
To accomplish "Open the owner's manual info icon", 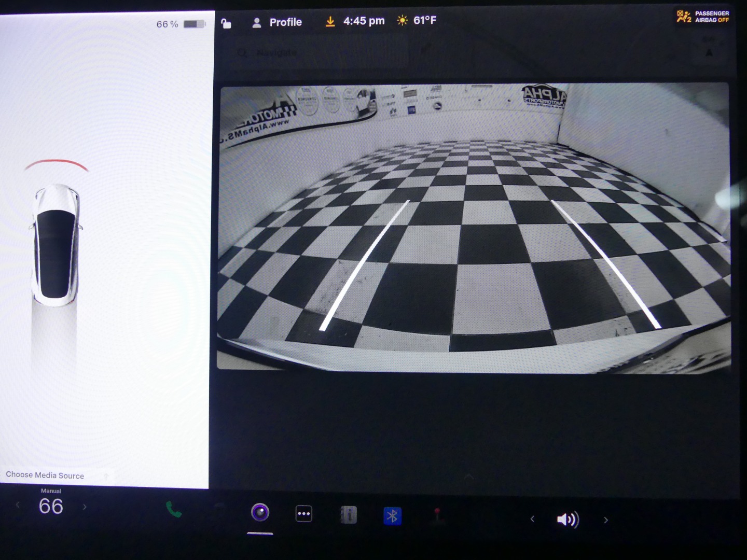I will pos(348,515).
